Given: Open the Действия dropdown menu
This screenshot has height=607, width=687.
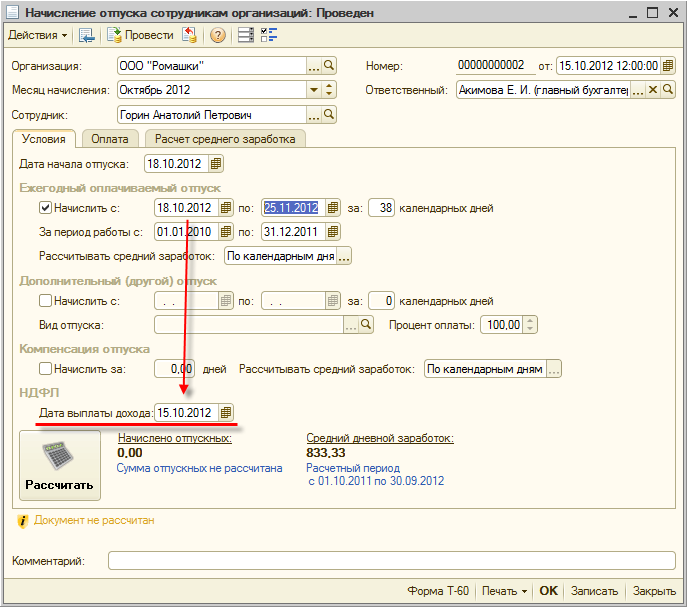Looking at the screenshot, I should (38, 36).
